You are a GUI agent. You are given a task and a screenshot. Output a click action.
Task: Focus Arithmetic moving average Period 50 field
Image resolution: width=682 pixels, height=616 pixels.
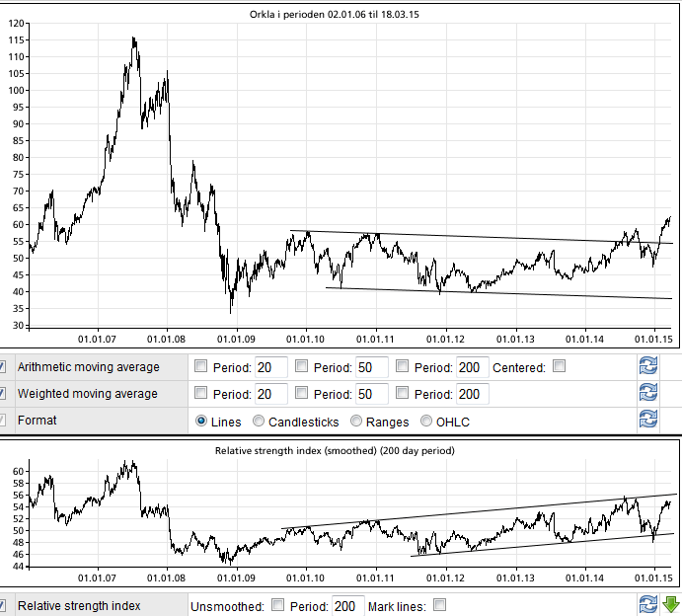point(371,367)
